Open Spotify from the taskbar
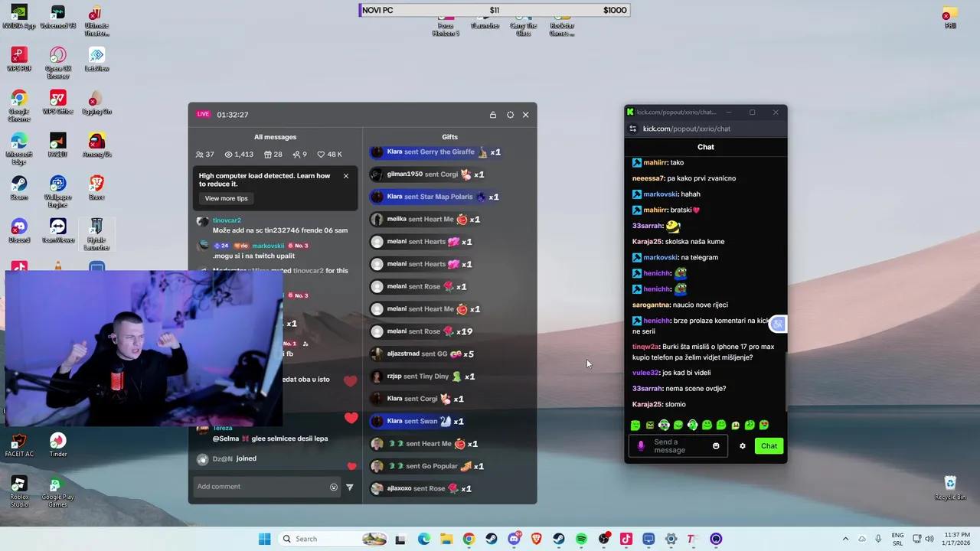The image size is (980, 551). 581,539
